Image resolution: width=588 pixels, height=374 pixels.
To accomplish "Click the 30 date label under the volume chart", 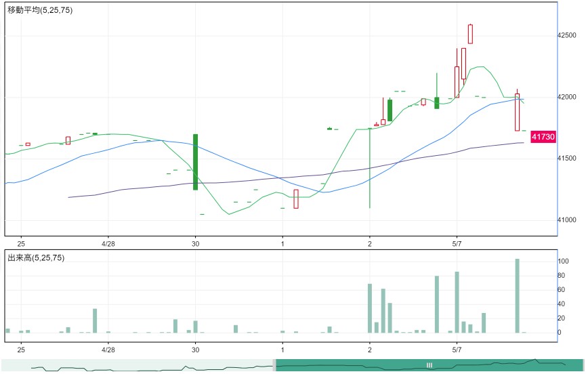I will click(195, 350).
